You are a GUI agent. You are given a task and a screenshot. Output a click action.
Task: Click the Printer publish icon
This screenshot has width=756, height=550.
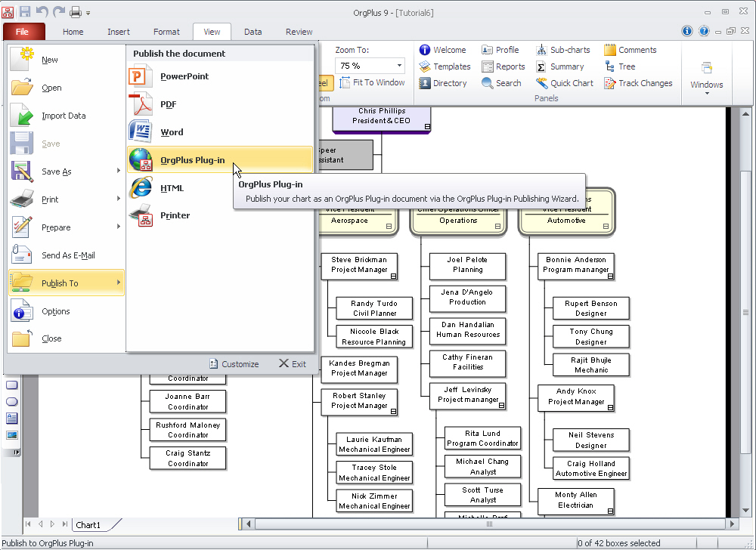point(141,215)
